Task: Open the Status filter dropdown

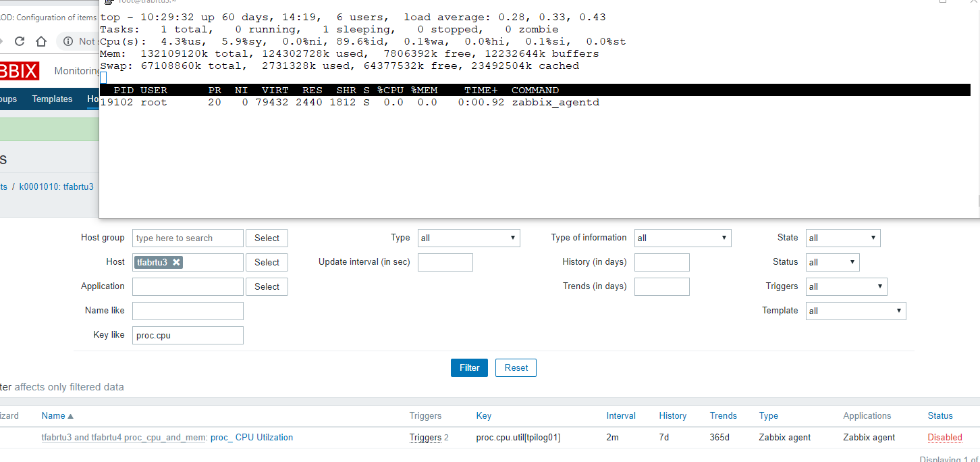Action: [x=833, y=262]
